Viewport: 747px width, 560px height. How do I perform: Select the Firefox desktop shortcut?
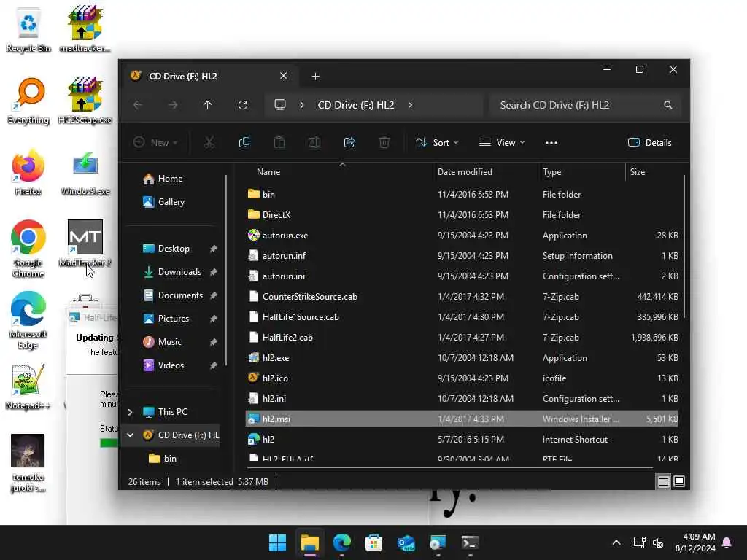(x=28, y=172)
